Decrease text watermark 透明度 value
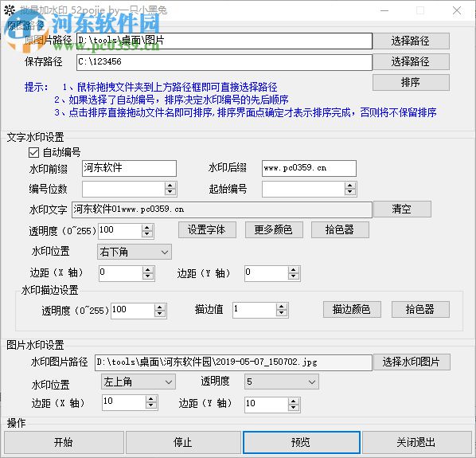The width and height of the screenshot is (476, 458). (x=147, y=234)
